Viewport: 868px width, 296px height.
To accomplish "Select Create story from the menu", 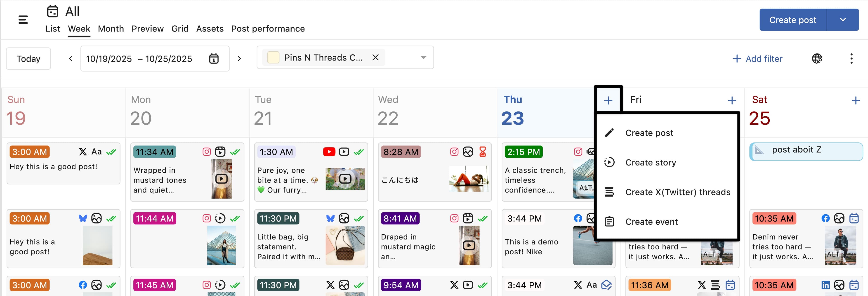I will coord(650,163).
